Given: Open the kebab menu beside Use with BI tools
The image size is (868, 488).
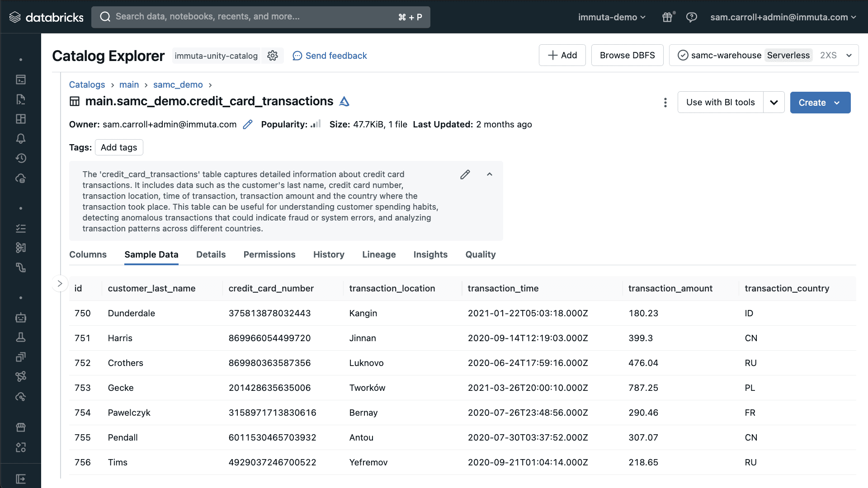Looking at the screenshot, I should click(x=665, y=103).
